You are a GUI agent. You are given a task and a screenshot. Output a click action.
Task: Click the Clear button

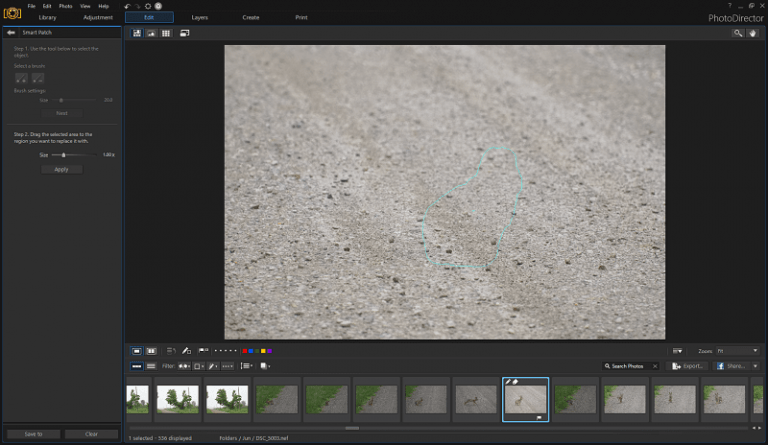(x=92, y=434)
